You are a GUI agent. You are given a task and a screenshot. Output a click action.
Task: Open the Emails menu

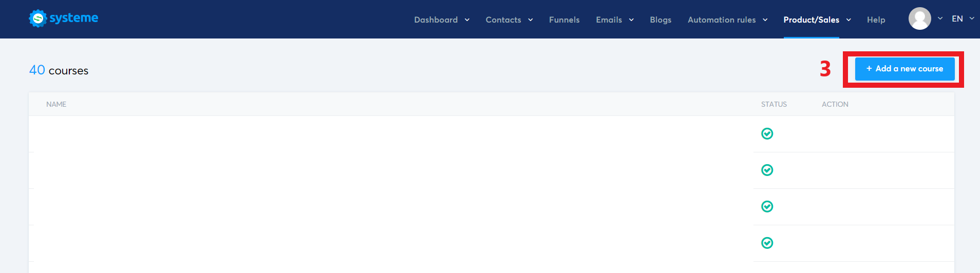tap(609, 19)
